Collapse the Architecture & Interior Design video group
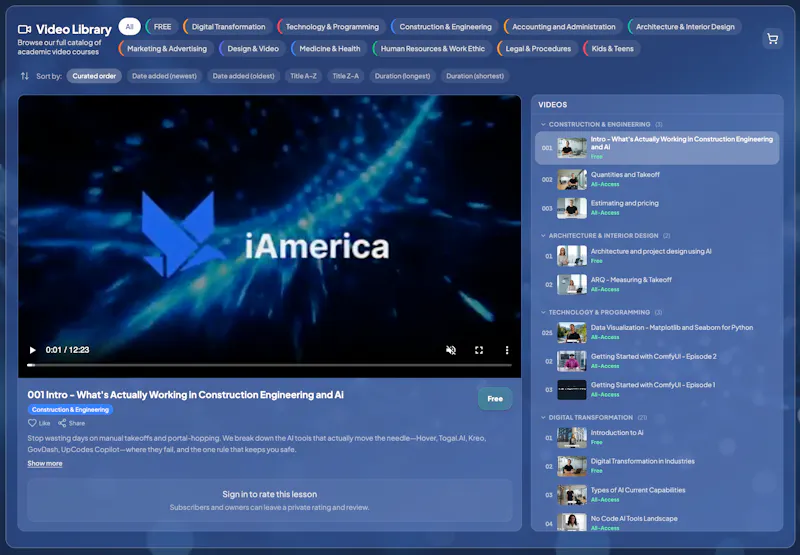 (543, 236)
